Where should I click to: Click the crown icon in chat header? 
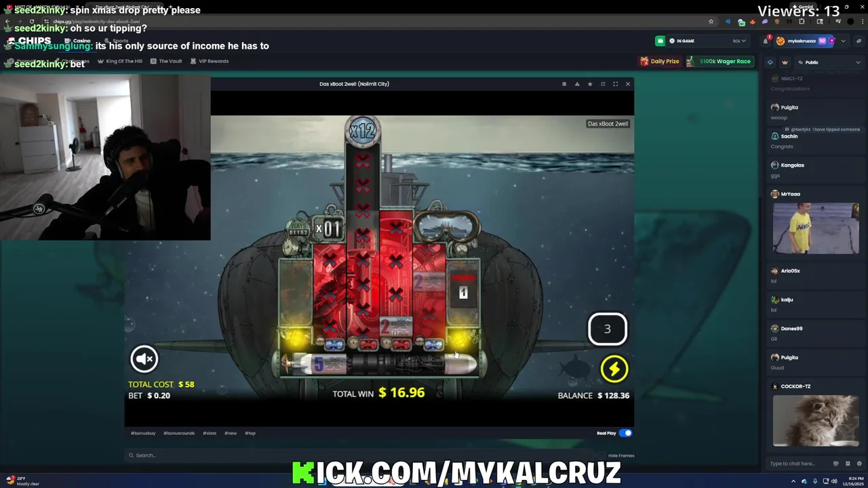(x=785, y=62)
